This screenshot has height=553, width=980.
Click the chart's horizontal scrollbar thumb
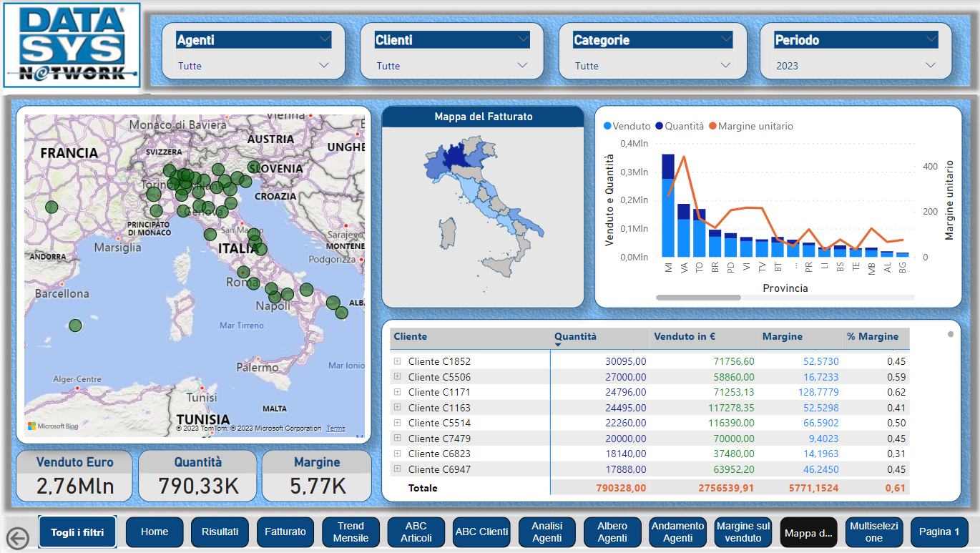698,297
